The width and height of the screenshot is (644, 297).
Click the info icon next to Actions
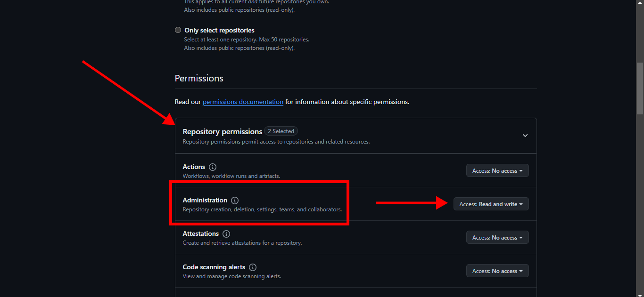tap(213, 167)
